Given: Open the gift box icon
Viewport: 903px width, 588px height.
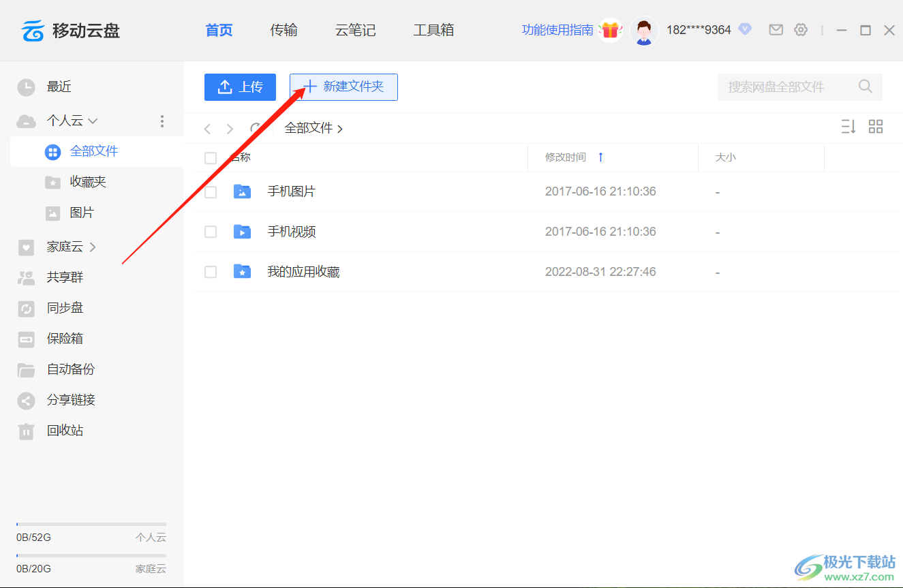Looking at the screenshot, I should (x=611, y=30).
